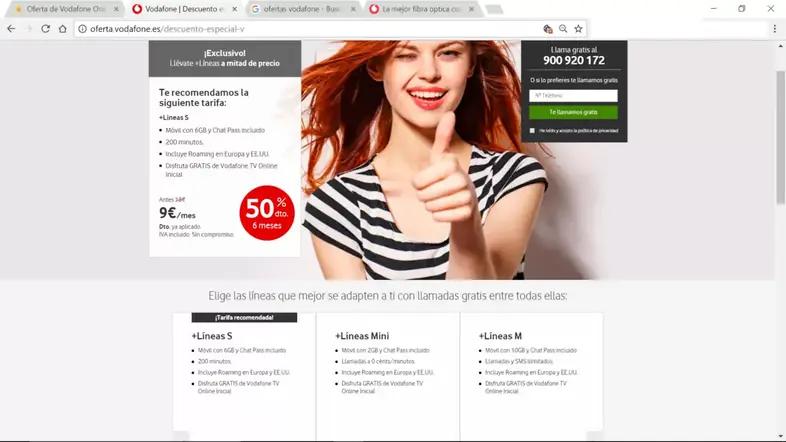Close the 'ofertas vodafone' Google tab
The image size is (786, 442).
(x=353, y=9)
